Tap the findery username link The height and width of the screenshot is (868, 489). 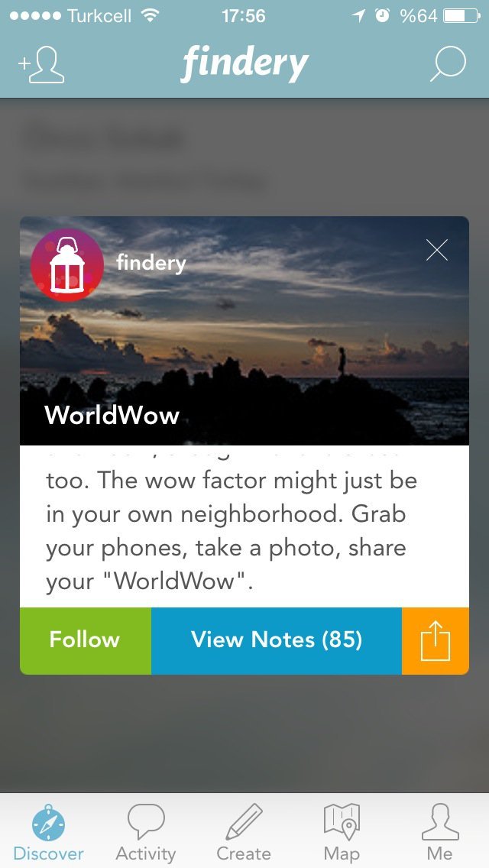click(x=151, y=263)
